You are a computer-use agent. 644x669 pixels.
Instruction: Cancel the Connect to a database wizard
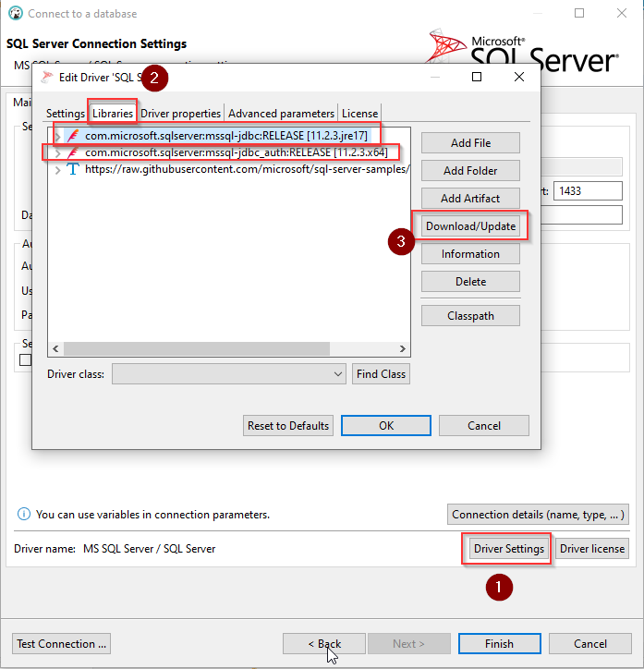[x=589, y=643]
